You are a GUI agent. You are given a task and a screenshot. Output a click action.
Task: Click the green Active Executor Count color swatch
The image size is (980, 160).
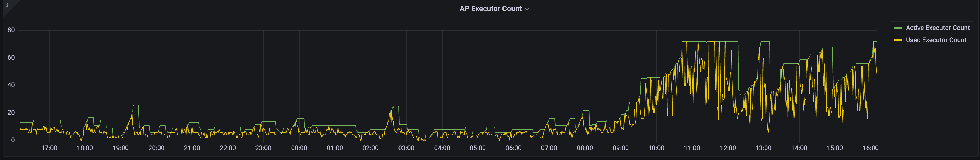point(898,28)
